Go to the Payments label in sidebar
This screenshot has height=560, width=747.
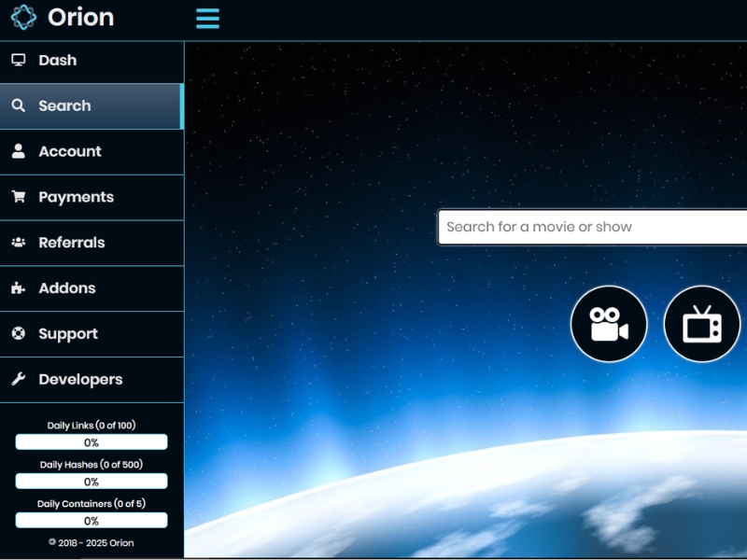pyautogui.click(x=76, y=197)
